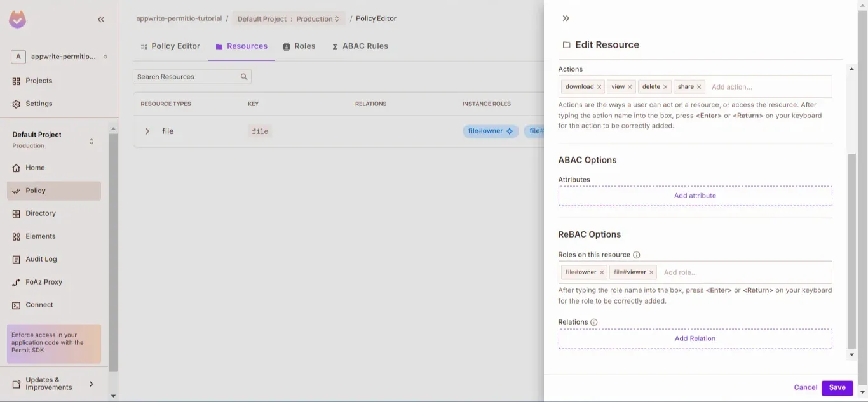Save the resource changes

[837, 388]
